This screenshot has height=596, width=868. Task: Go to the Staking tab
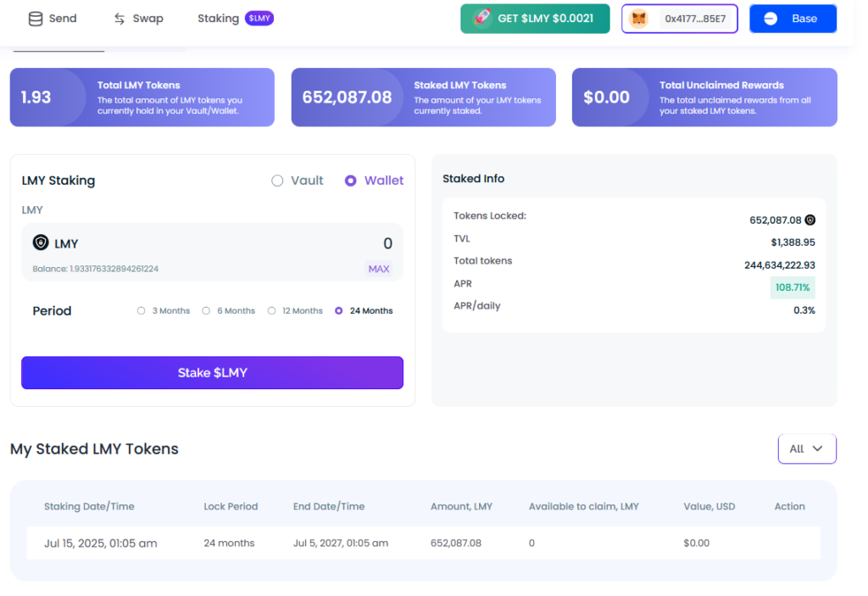[219, 19]
